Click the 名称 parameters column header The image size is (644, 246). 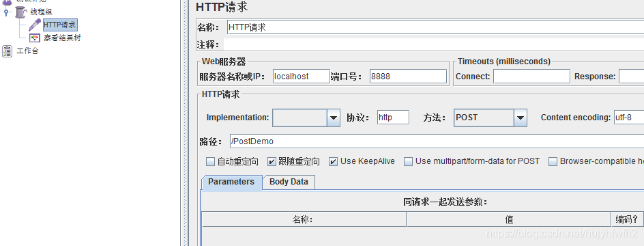coord(304,219)
